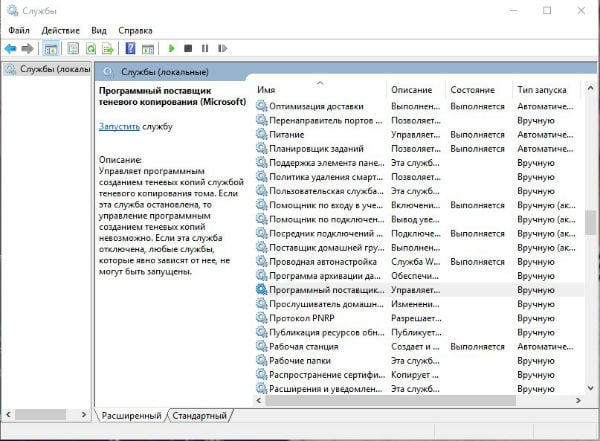Click the tree pane horizontal scroll left arrow
Viewport: 600px width, 441px height.
pos(8,415)
